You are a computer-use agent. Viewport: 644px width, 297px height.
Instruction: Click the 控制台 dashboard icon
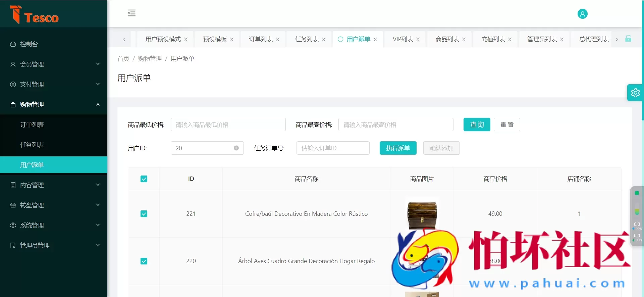click(x=13, y=44)
